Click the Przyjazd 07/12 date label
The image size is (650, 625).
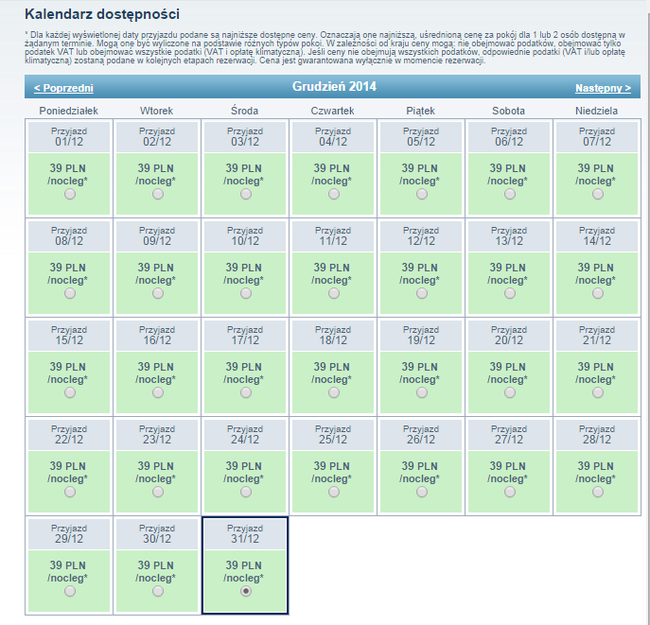coord(597,137)
